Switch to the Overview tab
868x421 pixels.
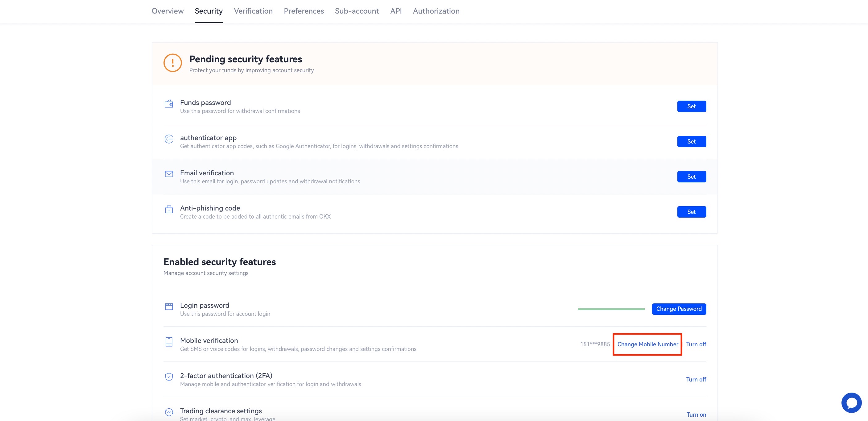click(x=167, y=11)
